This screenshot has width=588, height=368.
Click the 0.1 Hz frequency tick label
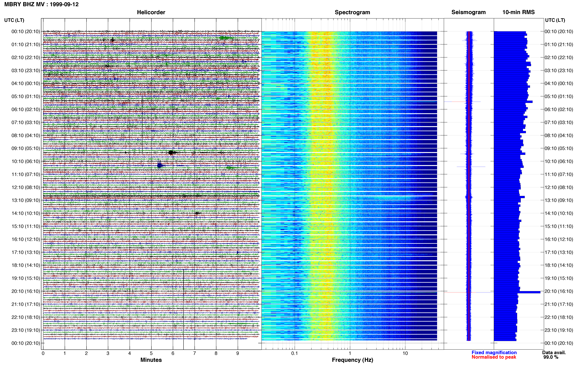[x=295, y=353]
